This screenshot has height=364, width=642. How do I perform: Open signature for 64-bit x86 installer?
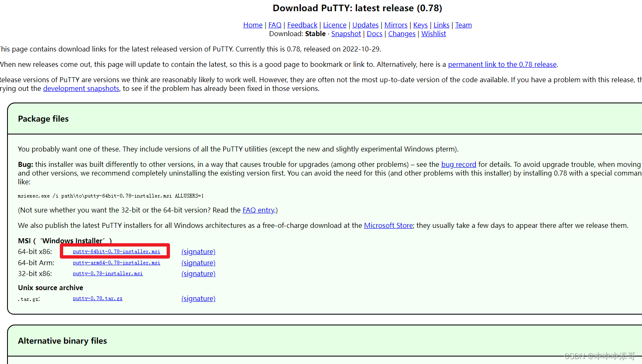[198, 252]
